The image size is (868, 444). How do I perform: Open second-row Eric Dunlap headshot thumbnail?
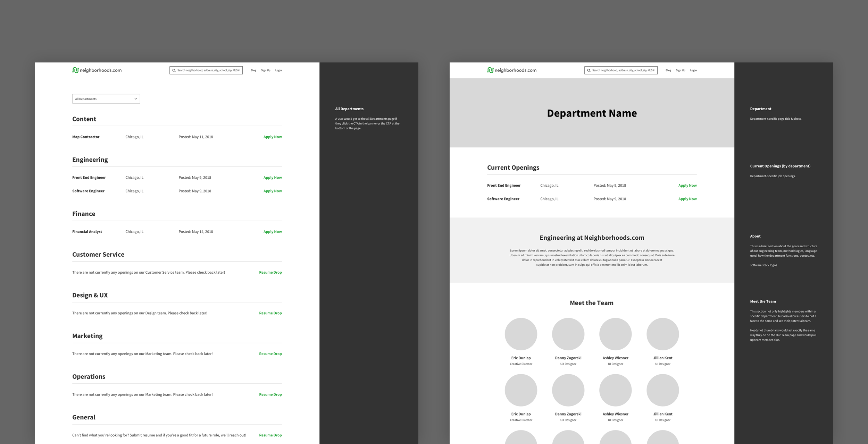[521, 390]
